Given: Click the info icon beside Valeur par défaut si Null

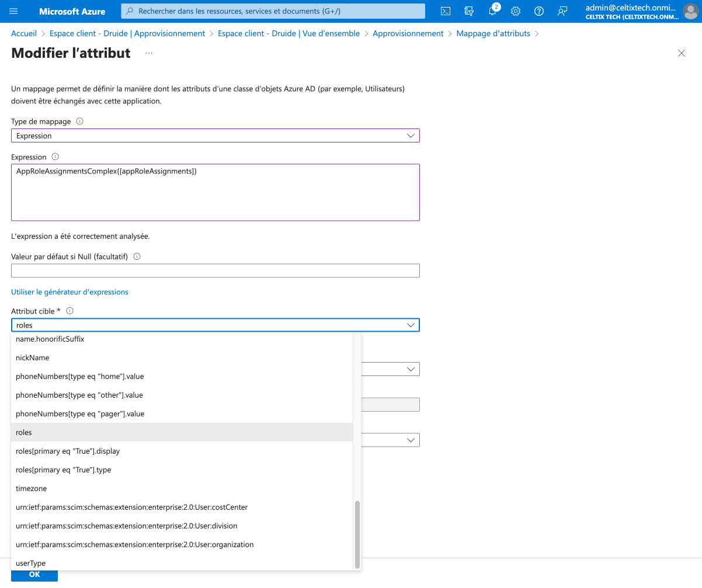Looking at the screenshot, I should coord(137,256).
